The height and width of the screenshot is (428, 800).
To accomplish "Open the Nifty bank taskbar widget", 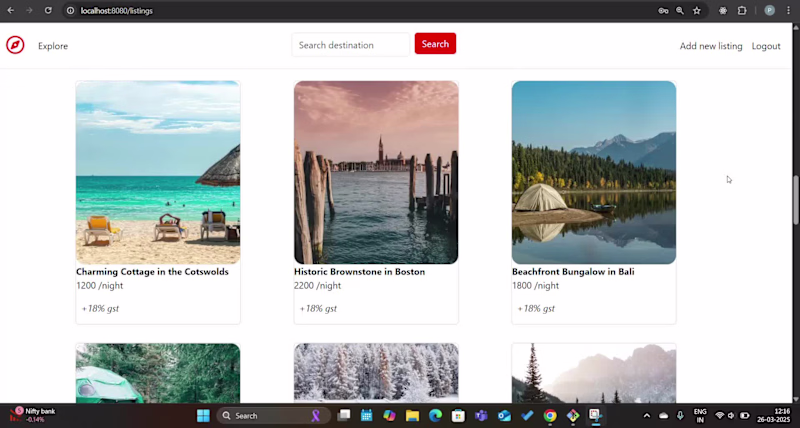I will coord(33,415).
